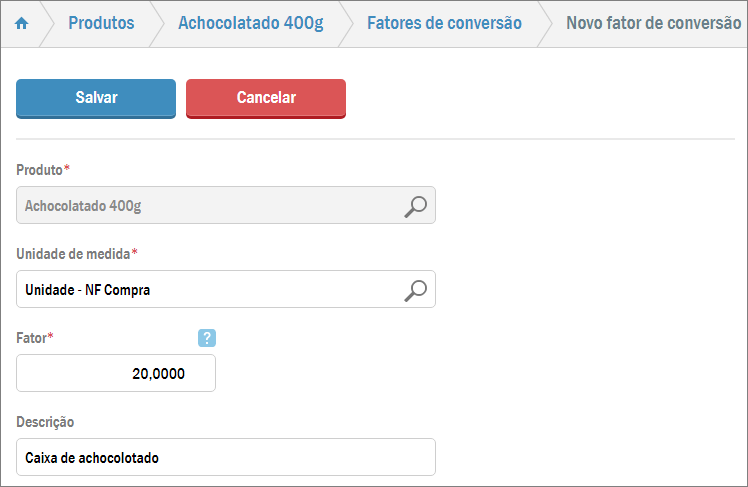This screenshot has width=748, height=487.
Task: Click the disabled Produto field
Action: pos(200,206)
